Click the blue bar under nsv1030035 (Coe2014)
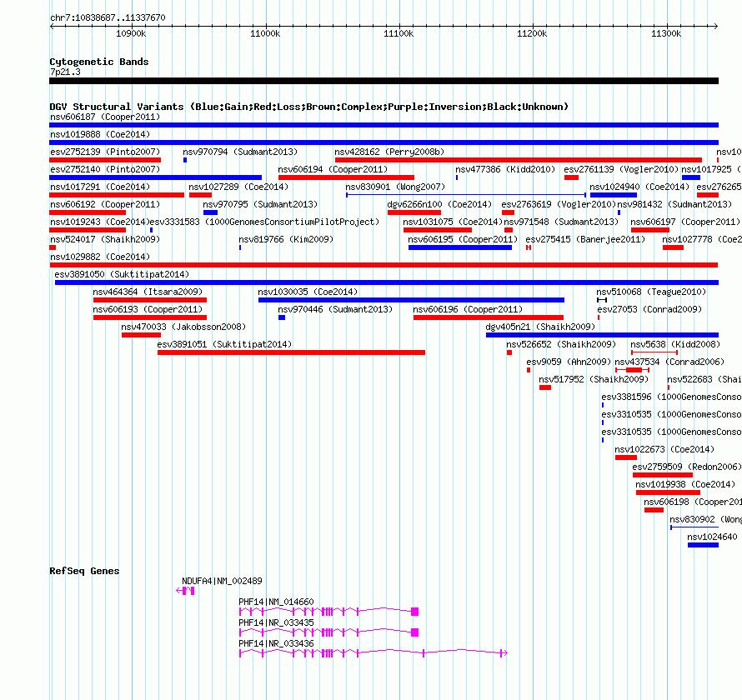The height and width of the screenshot is (700, 742). (411, 300)
